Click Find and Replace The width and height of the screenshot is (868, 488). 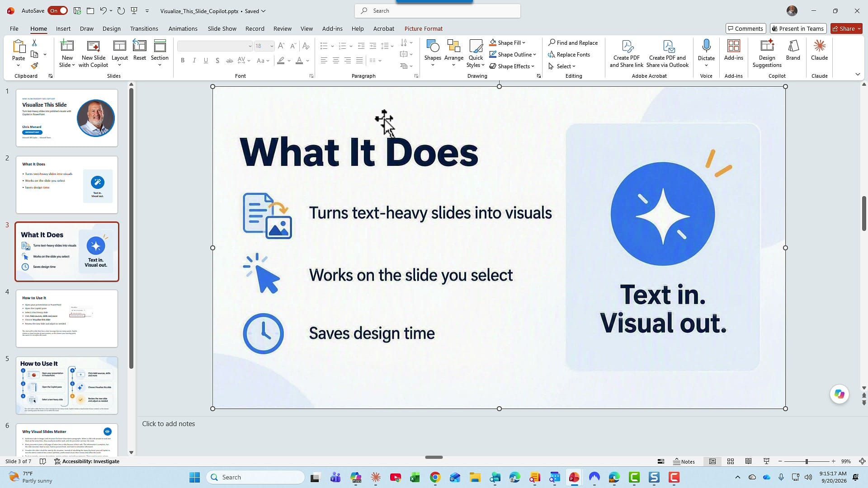573,43
